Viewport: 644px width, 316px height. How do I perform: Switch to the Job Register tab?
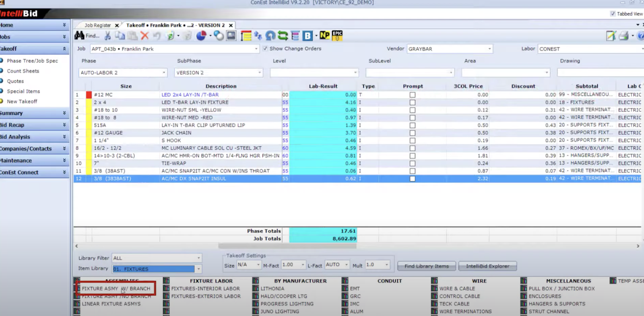(x=98, y=25)
